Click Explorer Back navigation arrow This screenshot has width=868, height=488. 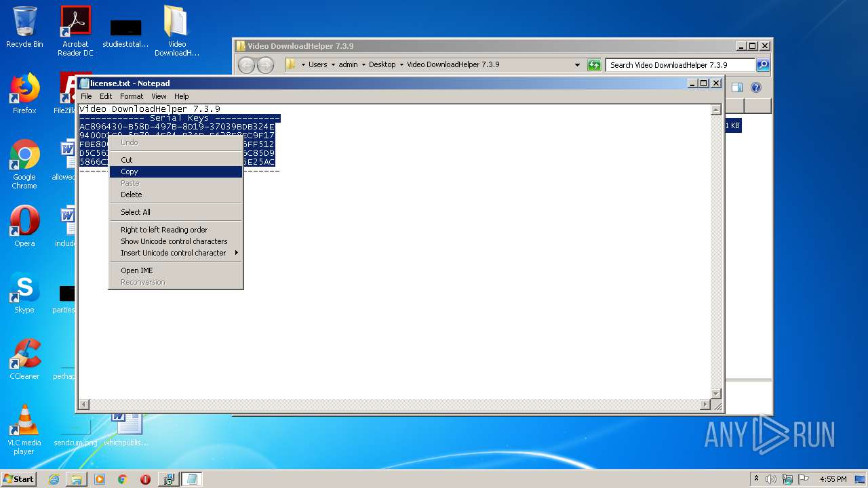pos(246,65)
